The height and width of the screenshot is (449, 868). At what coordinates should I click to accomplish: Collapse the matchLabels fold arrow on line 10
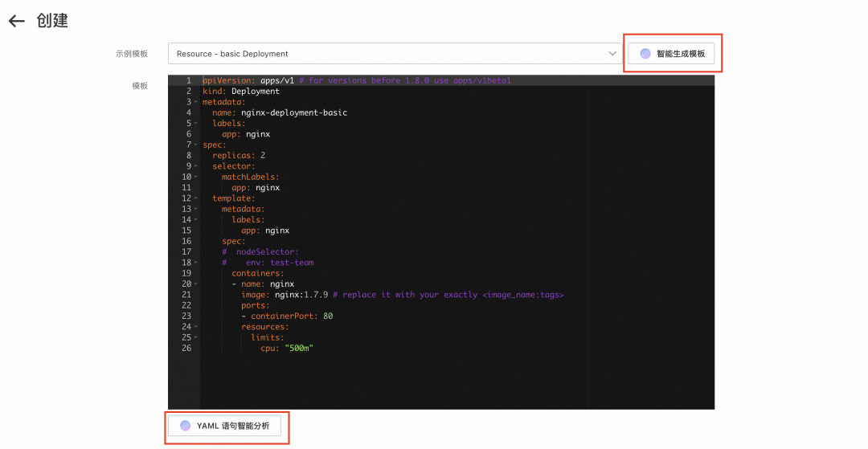(196, 177)
